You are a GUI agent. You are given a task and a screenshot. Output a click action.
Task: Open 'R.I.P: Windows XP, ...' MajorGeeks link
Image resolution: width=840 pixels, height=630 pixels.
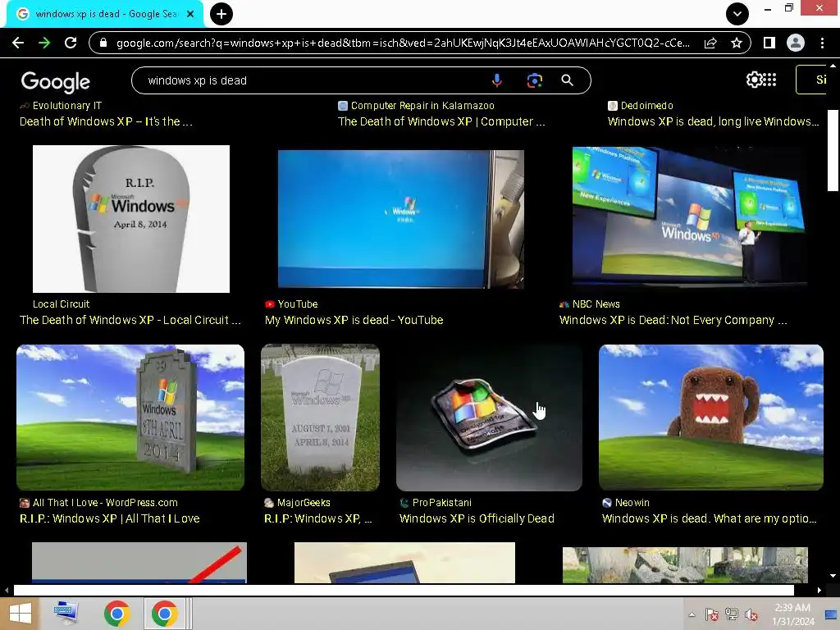pyautogui.click(x=317, y=518)
